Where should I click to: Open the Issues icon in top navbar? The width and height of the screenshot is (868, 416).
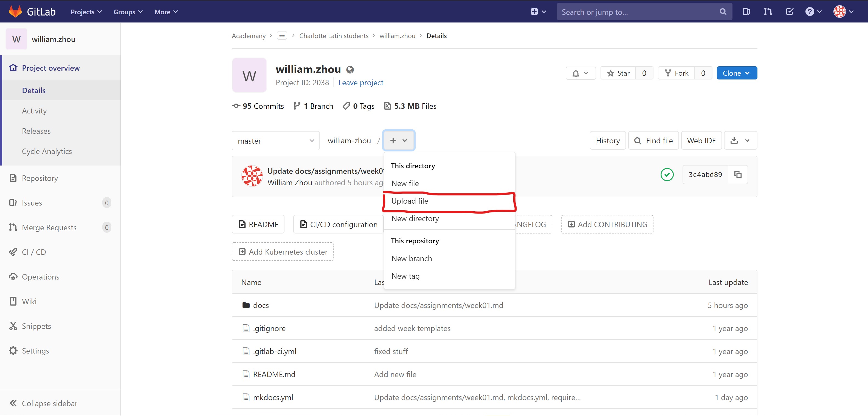pos(746,12)
